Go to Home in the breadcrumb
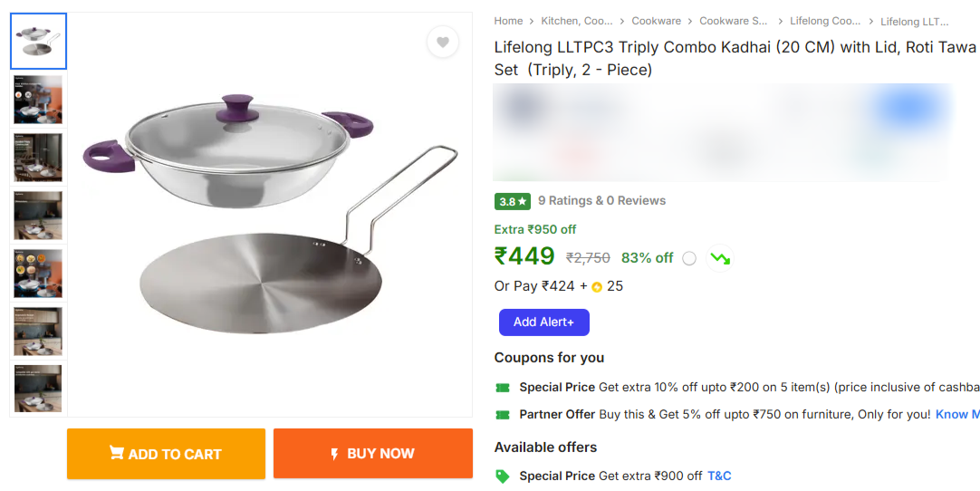Image resolution: width=980 pixels, height=491 pixels. pos(508,21)
